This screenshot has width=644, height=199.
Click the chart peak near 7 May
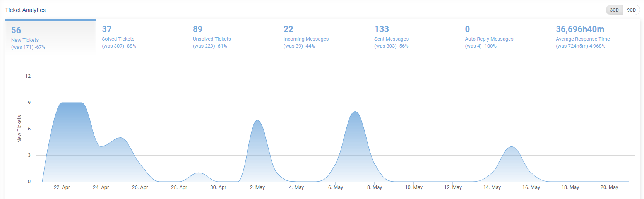(x=355, y=112)
